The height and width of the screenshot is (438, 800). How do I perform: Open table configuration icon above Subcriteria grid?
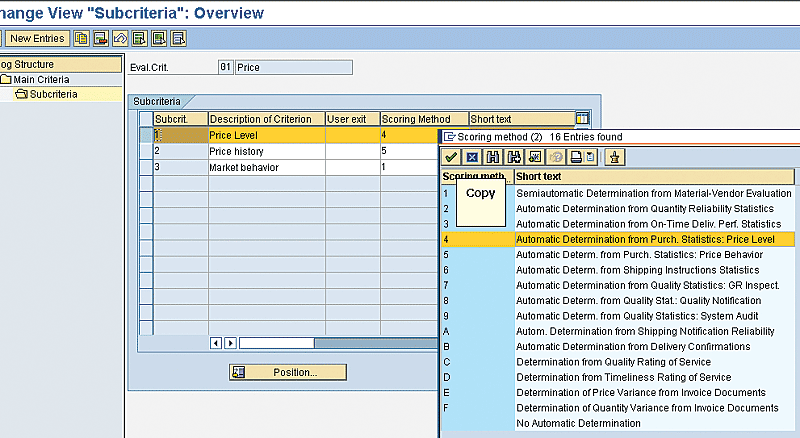[x=583, y=118]
